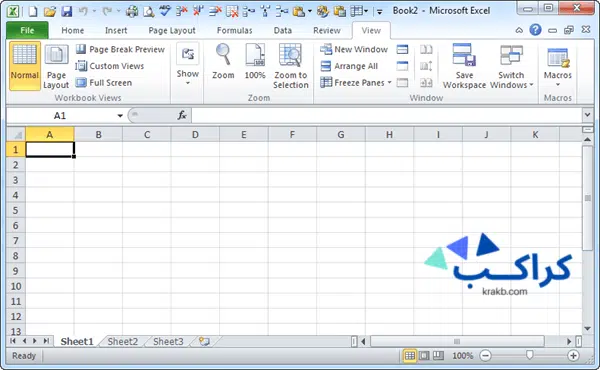
Task: Open the Data tab
Action: click(282, 30)
